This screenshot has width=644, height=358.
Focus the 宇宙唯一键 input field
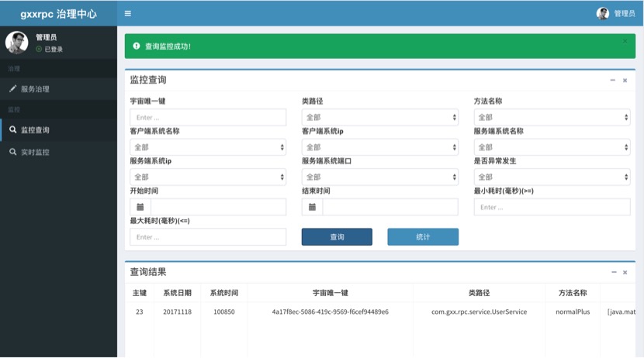208,117
